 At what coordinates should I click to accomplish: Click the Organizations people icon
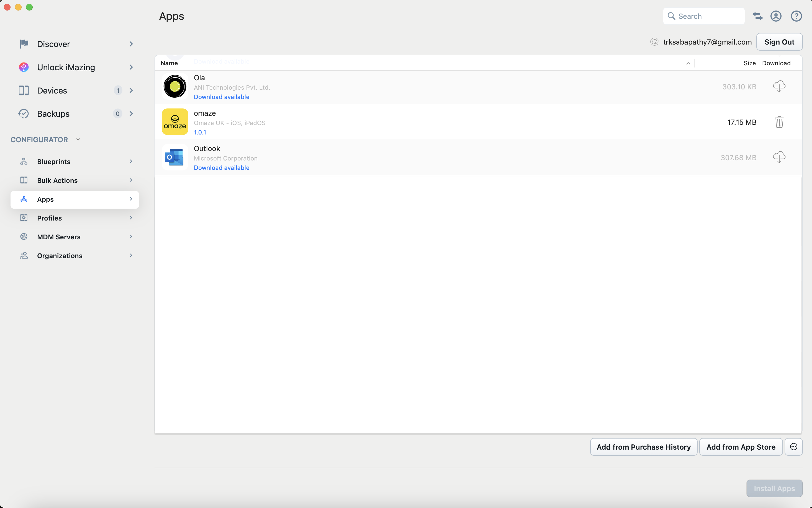point(24,255)
